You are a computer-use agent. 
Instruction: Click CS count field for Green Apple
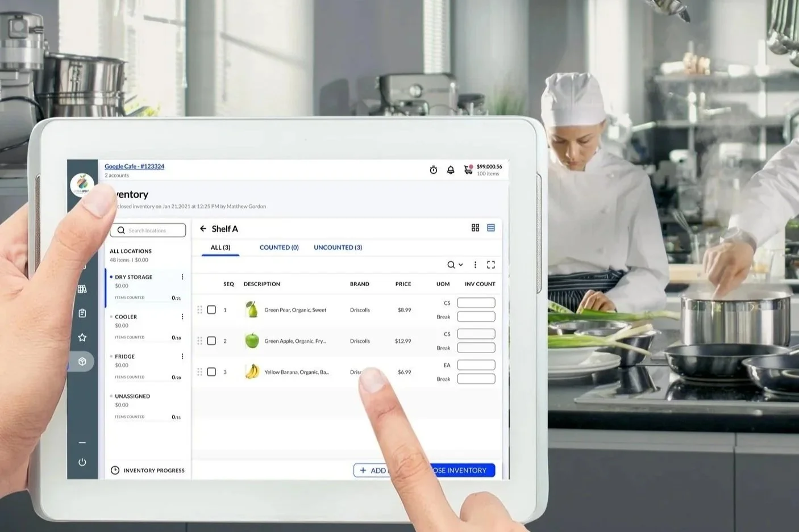click(x=476, y=334)
